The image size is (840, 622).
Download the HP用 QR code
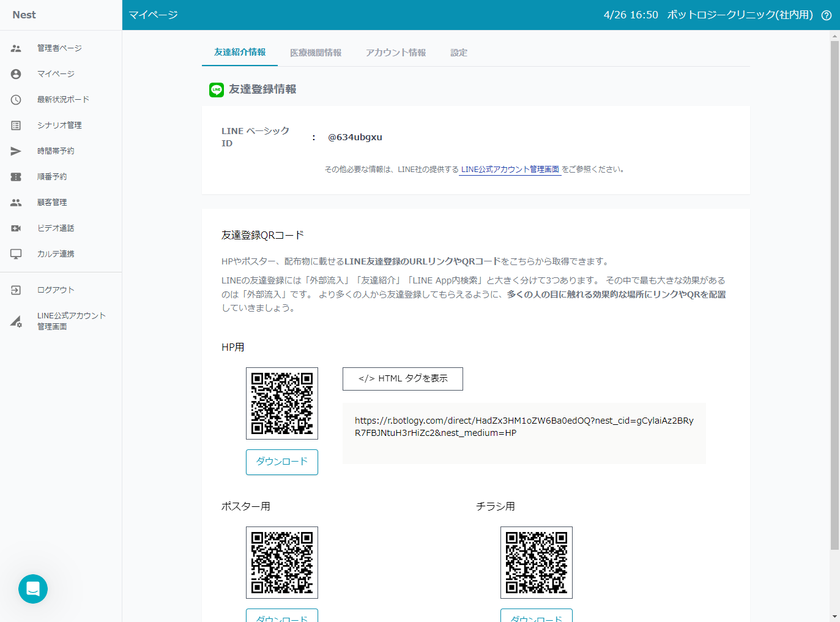282,462
